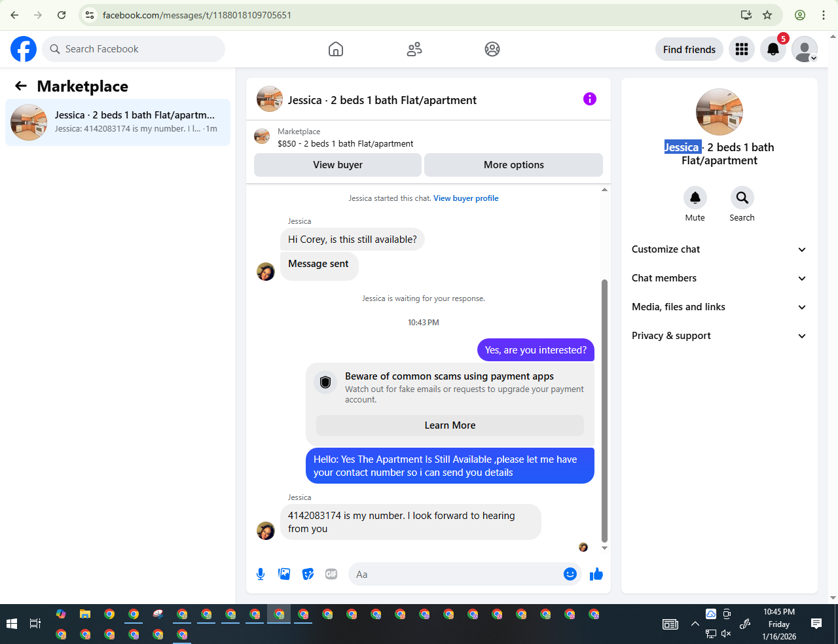838x644 pixels.
Task: Click the '$850 - 2 beds 1 bath Flat/apartment' text
Action: [346, 144]
